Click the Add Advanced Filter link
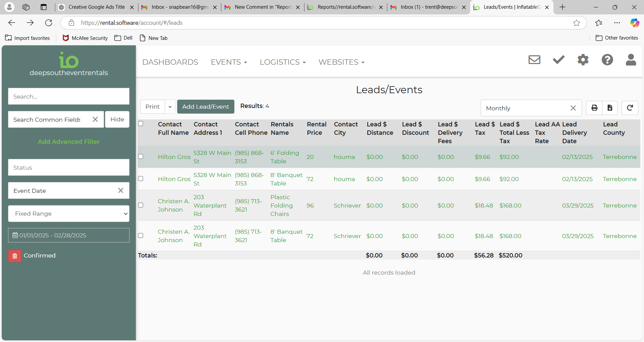 (x=69, y=141)
